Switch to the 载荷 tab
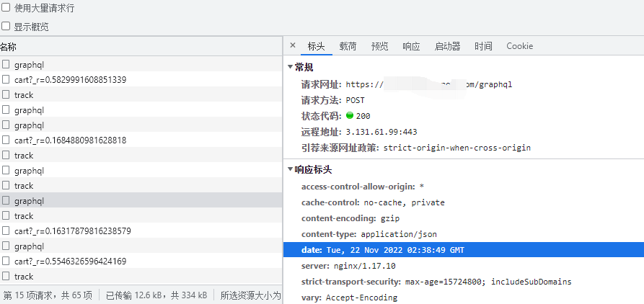This screenshot has height=304, width=644. (x=348, y=46)
